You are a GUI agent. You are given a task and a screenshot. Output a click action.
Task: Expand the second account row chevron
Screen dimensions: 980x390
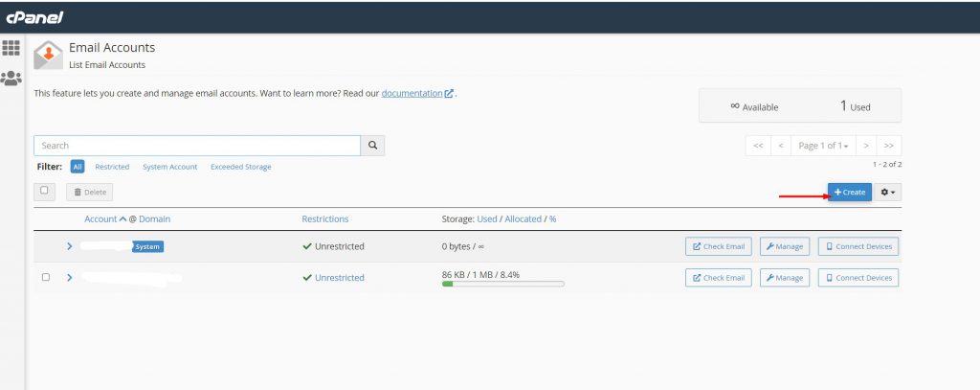69,278
